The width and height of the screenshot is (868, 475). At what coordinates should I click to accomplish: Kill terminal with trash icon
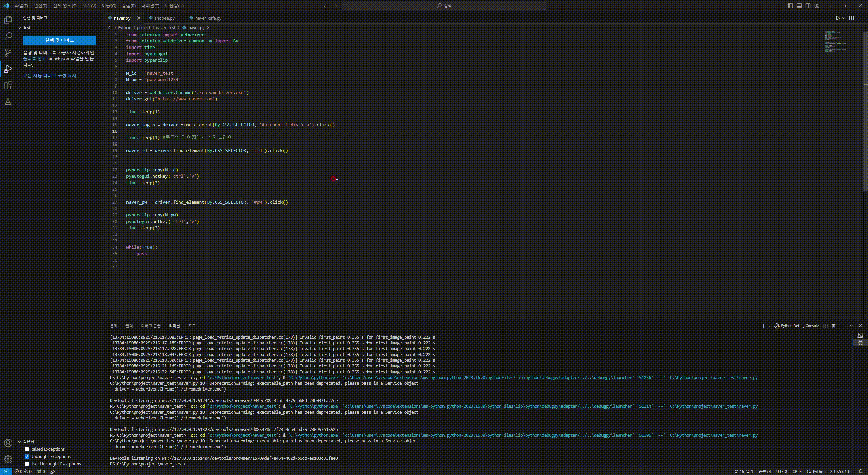tap(833, 326)
